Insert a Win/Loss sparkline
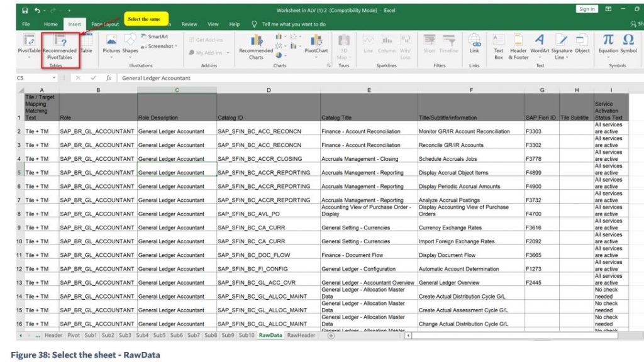The height and width of the screenshot is (362, 644). click(406, 47)
